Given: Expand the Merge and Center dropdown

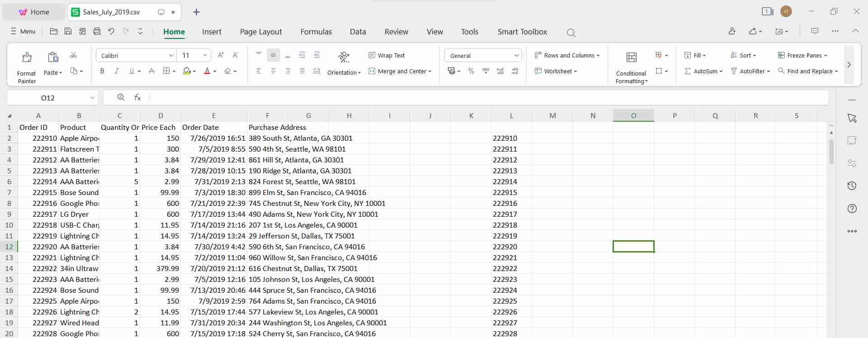Looking at the screenshot, I should click(x=429, y=71).
